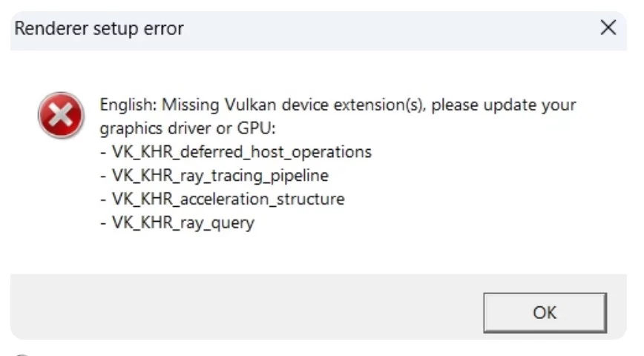Screen dimensions: 644x356
Task: Close the Renderer setup error dialog
Action: click(608, 29)
